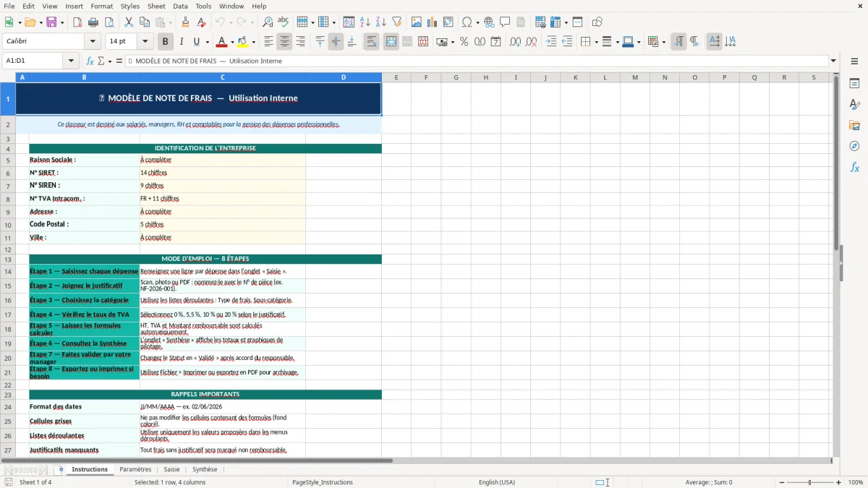Click the Sort dialog icon
The image size is (868, 488).
pyautogui.click(x=349, y=22)
